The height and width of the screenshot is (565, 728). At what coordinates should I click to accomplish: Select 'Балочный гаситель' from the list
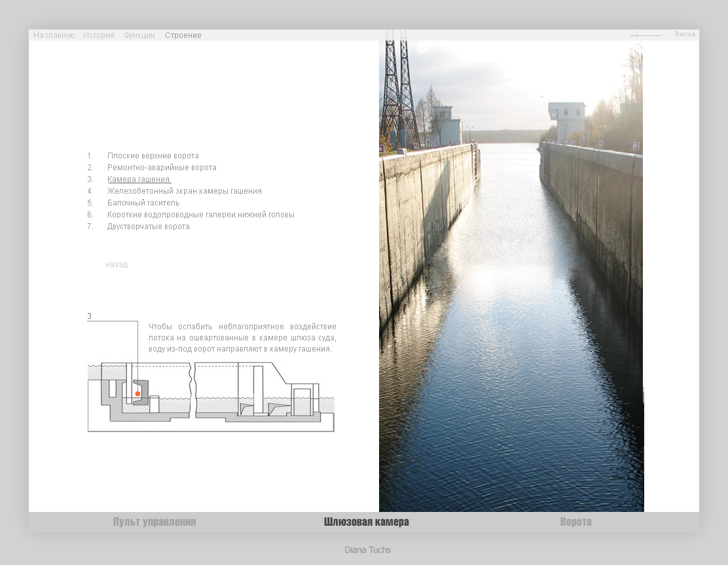click(x=143, y=203)
